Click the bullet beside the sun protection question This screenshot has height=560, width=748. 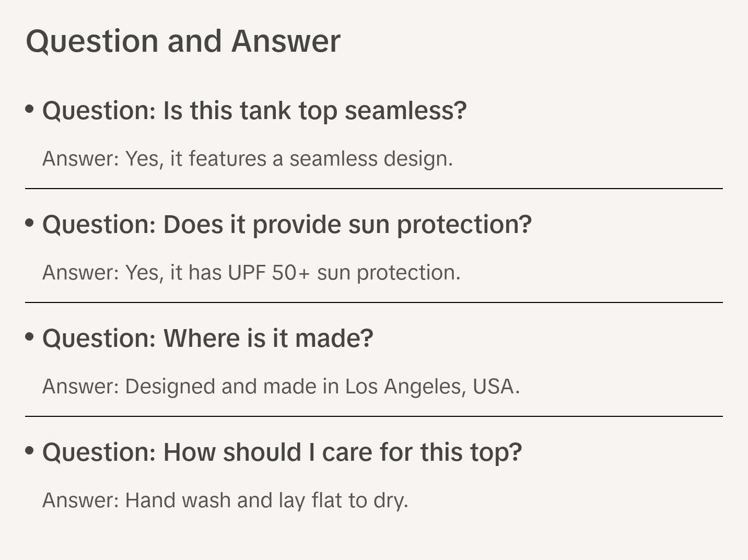coord(30,223)
